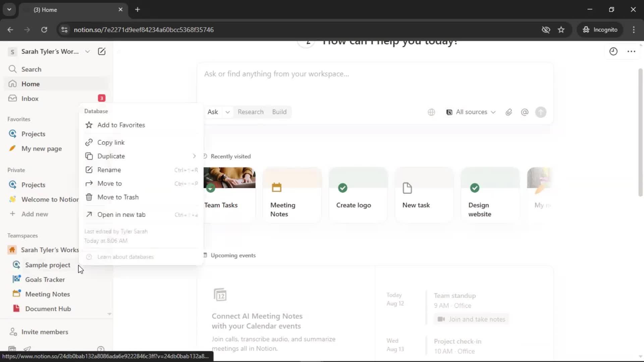Click Sarah Tyler's Workspace teamspace home icon

click(12, 250)
